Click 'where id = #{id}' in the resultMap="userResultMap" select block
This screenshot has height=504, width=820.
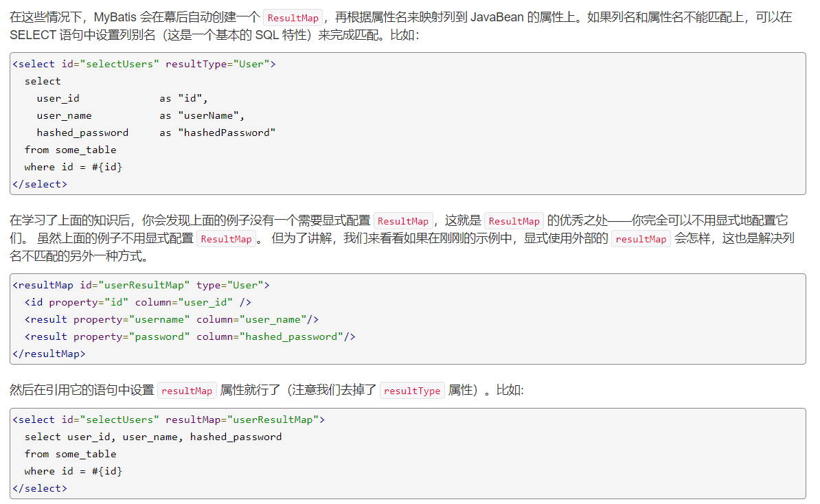pyautogui.click(x=73, y=472)
